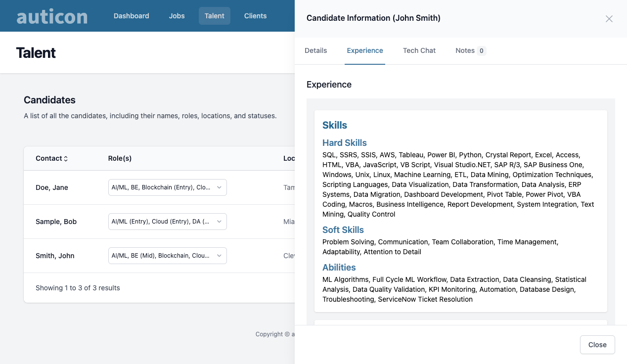Click the Notes count badge
The image size is (627, 364).
(482, 50)
